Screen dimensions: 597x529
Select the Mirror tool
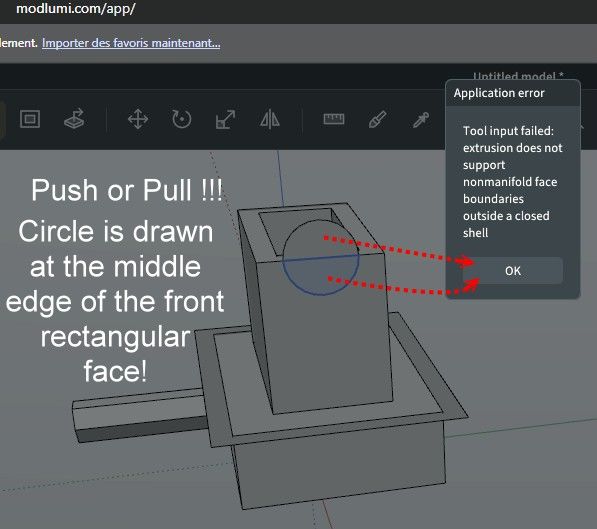coord(270,119)
